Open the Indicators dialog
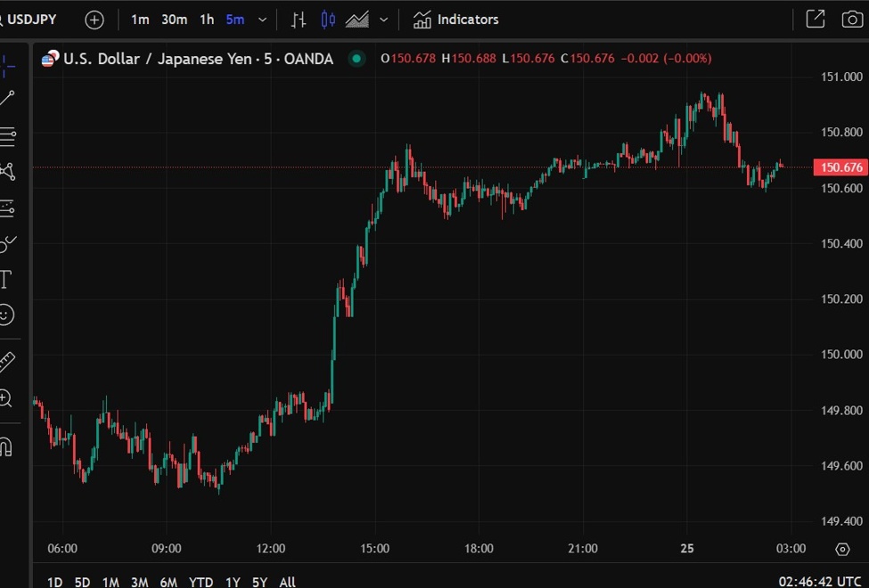The height and width of the screenshot is (588, 869). (x=456, y=20)
